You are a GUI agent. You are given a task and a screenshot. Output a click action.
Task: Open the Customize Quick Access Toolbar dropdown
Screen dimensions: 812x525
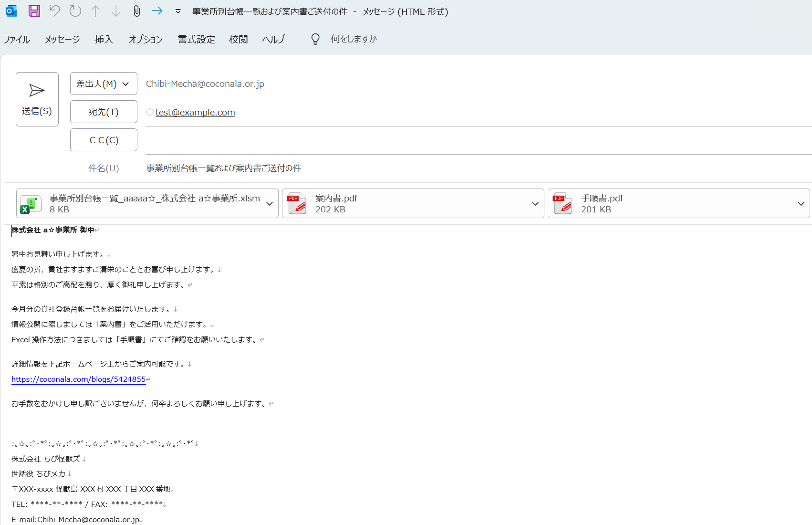(178, 11)
